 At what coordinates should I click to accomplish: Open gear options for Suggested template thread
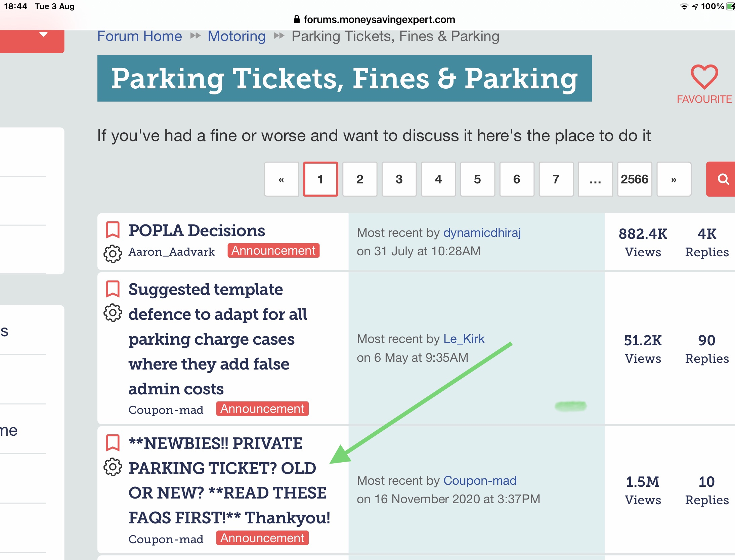point(113,313)
